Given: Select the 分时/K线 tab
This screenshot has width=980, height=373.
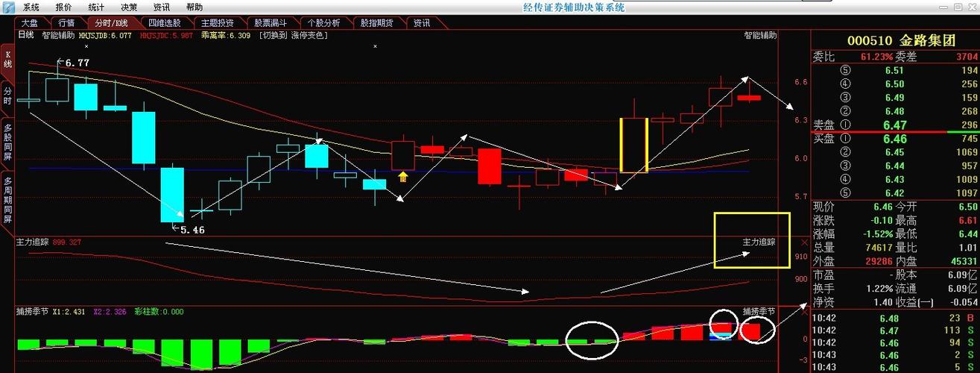Looking at the screenshot, I should pyautogui.click(x=111, y=23).
